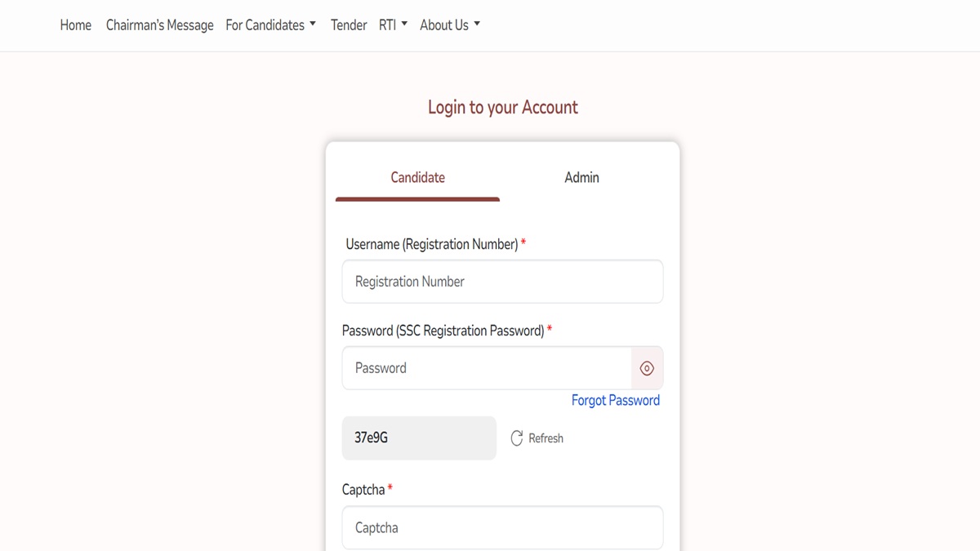Click the captcha code display box
Viewport: 980px width, 551px height.
point(419,438)
